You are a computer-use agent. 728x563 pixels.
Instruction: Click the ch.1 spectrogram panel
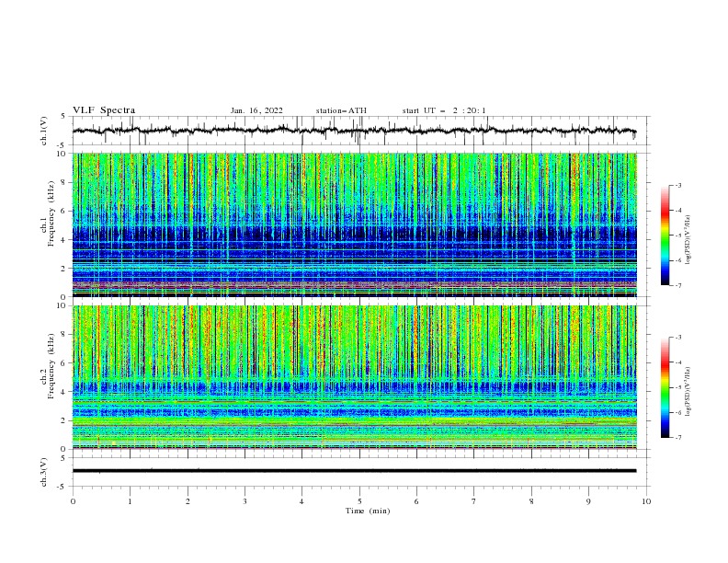(x=355, y=224)
